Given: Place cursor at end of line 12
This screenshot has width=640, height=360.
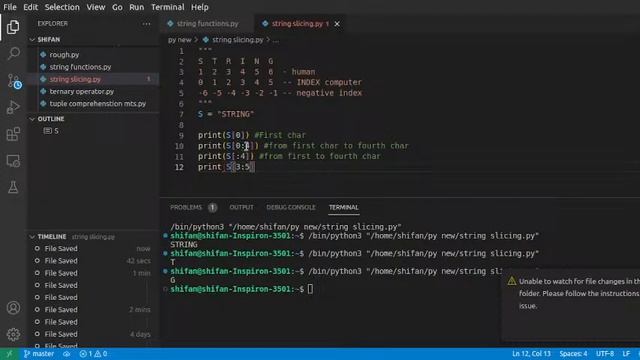Looking at the screenshot, I should pos(255,167).
